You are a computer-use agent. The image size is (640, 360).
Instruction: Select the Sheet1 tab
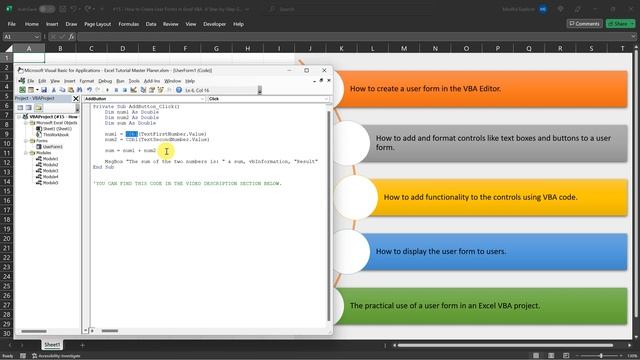tap(52, 345)
